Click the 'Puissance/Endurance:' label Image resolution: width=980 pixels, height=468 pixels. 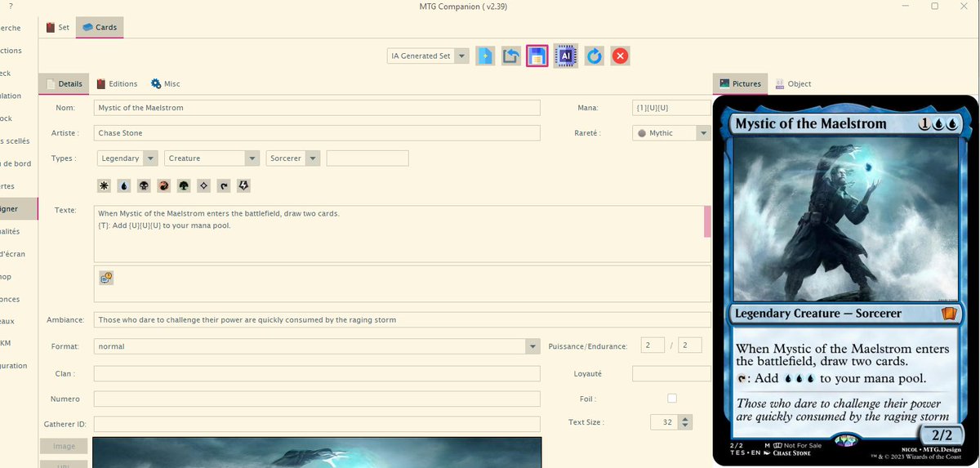(x=588, y=346)
